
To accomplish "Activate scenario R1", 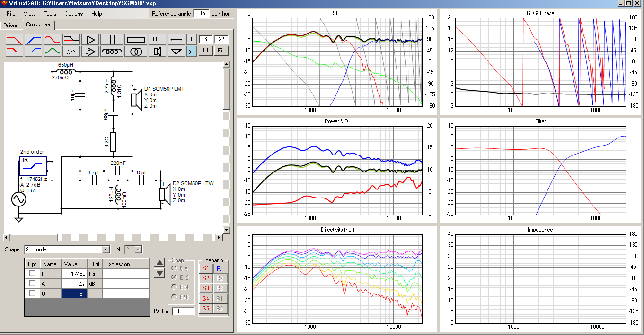I will [x=220, y=268].
